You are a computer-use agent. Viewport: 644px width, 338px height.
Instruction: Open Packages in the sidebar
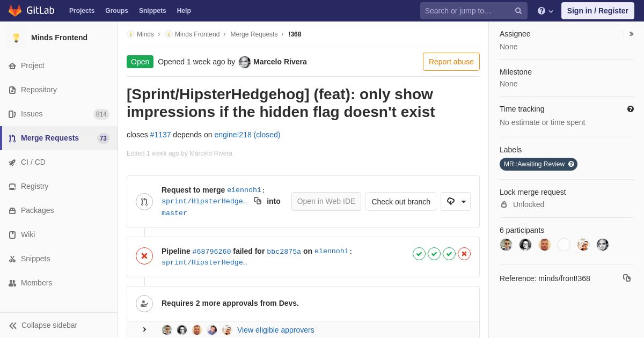[37, 210]
